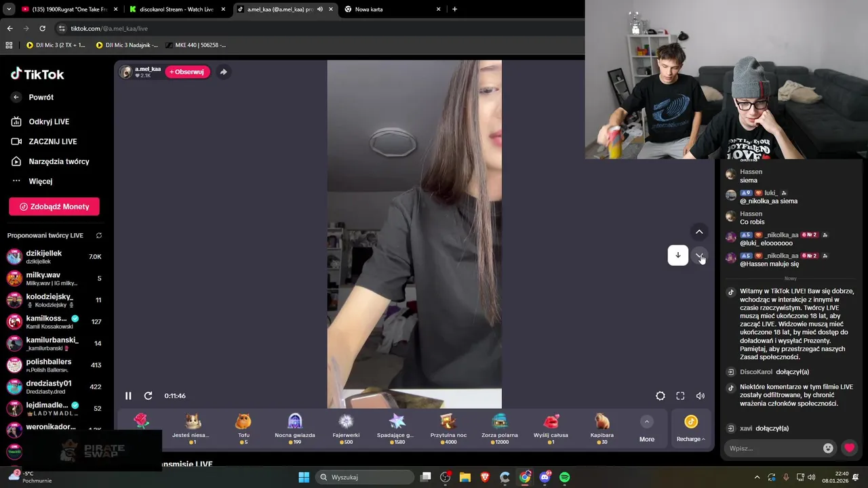Expand the Recharge coins menu
This screenshot has width=868, height=488.
690,430
